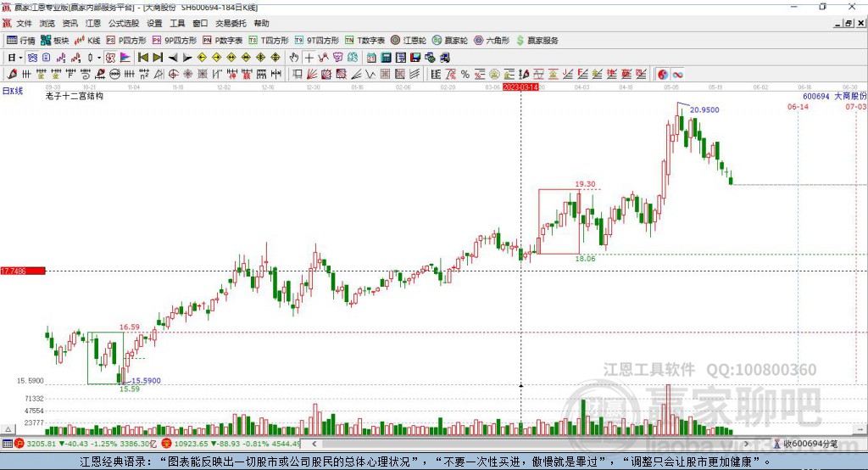Click the red circle with dashes icon
868x470 pixels.
coord(114,75)
